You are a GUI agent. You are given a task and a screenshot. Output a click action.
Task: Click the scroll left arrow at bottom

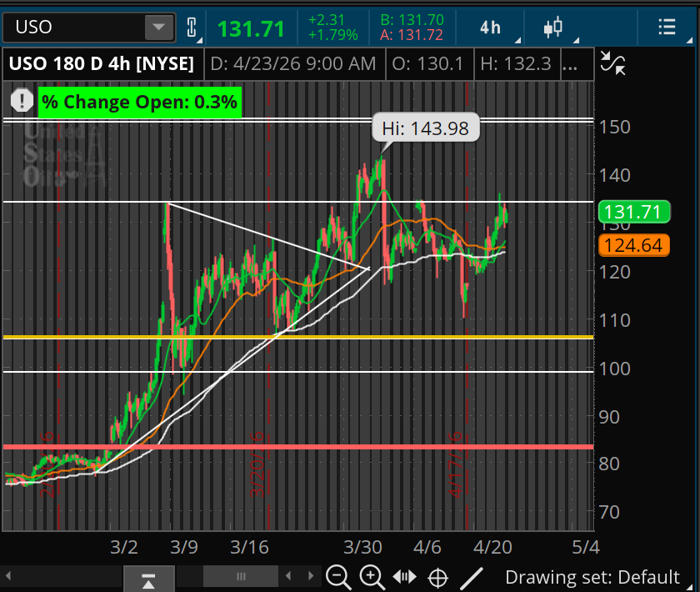click(7, 575)
